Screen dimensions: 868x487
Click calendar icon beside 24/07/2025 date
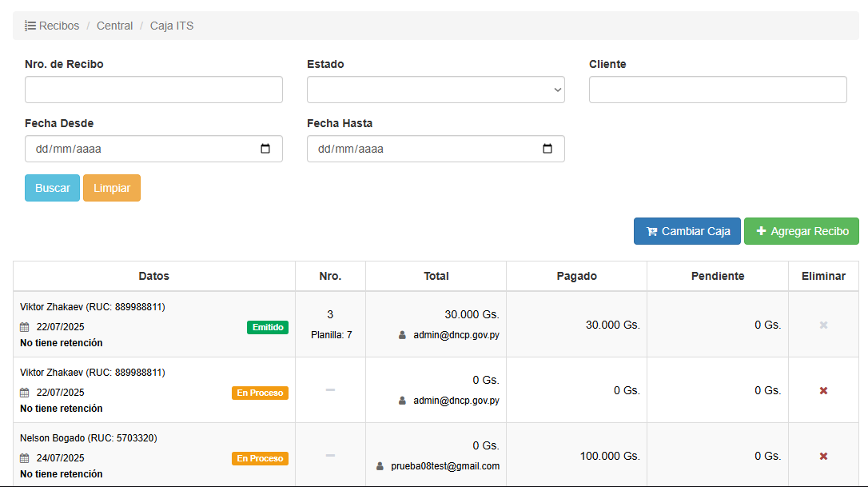click(x=25, y=458)
